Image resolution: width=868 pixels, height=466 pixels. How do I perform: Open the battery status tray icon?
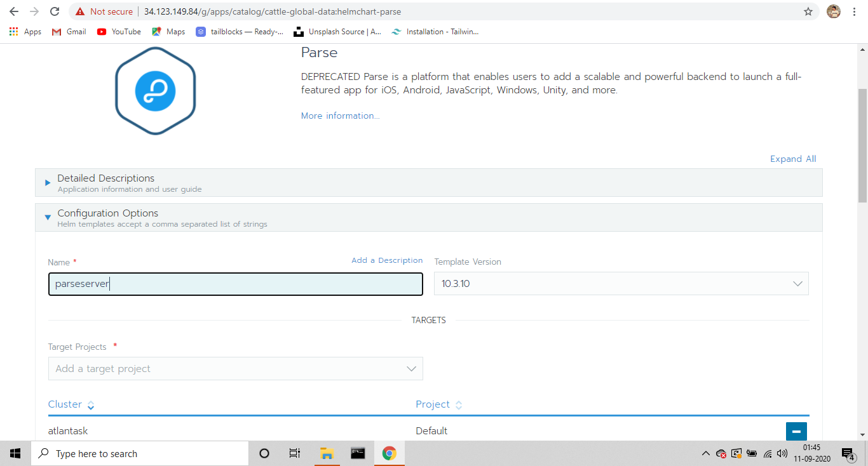click(752, 453)
